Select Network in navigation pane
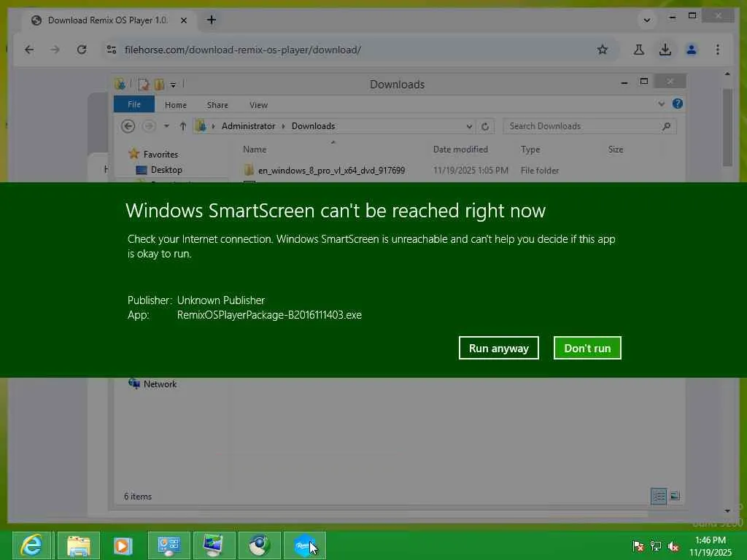 (x=160, y=384)
